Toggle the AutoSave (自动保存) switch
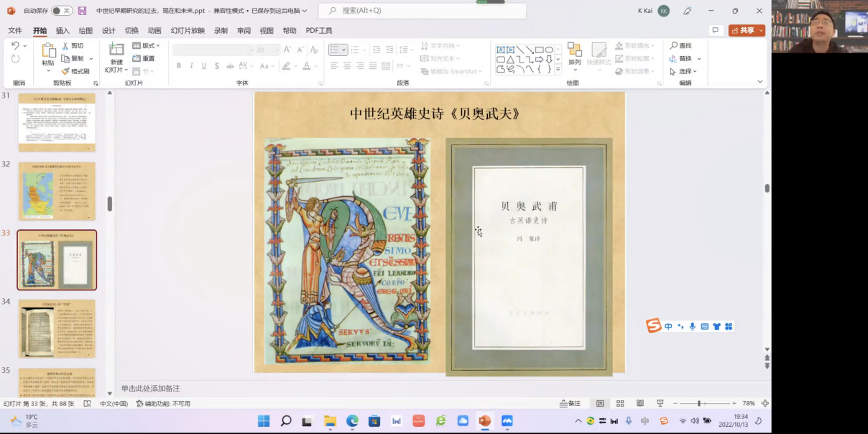 [61, 11]
